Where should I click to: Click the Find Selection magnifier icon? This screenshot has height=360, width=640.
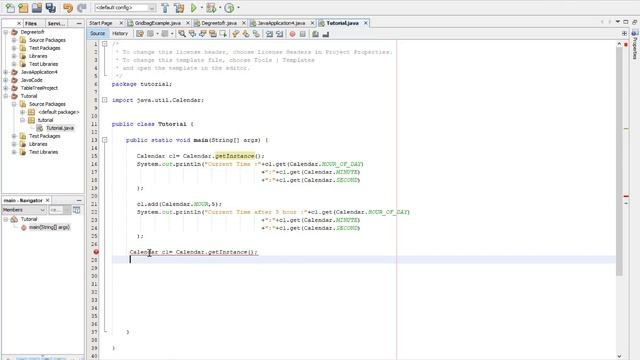(x=182, y=34)
